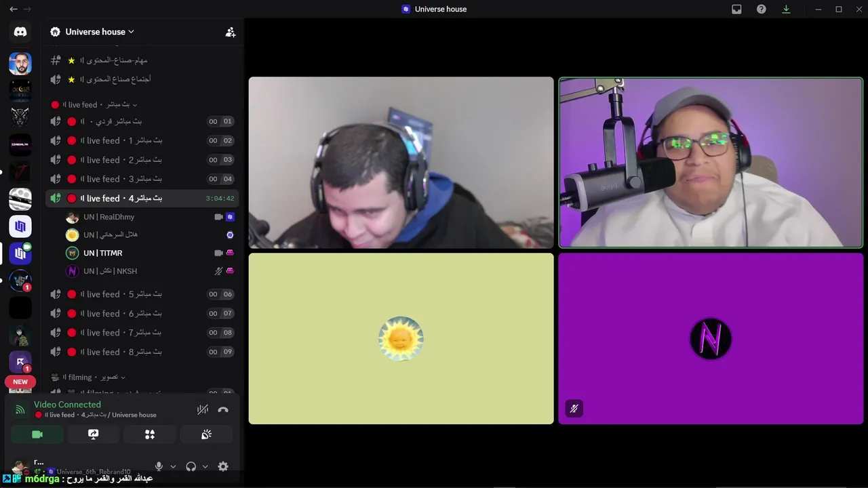Open the black panther server icon
Image resolution: width=868 pixels, height=488 pixels.
tap(20, 118)
